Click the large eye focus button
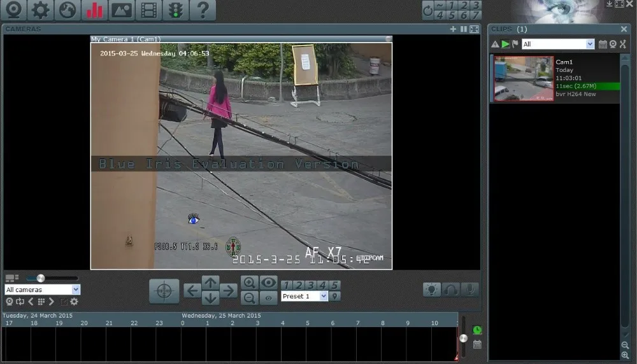Image resolution: width=637 pixels, height=364 pixels. 268,283
